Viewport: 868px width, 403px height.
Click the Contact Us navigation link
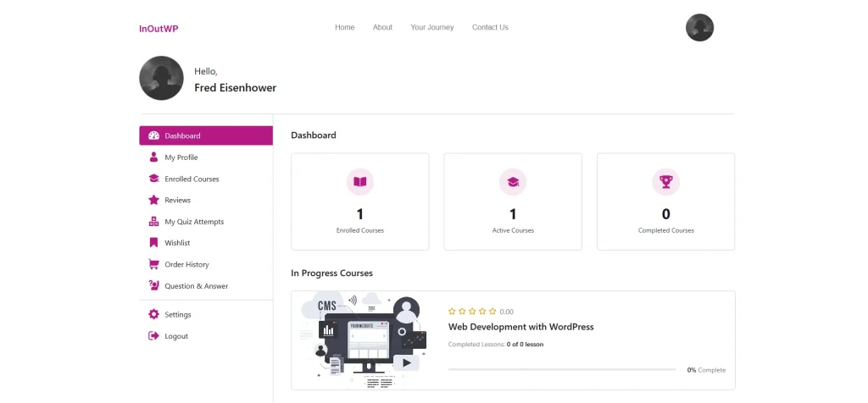[x=490, y=27]
